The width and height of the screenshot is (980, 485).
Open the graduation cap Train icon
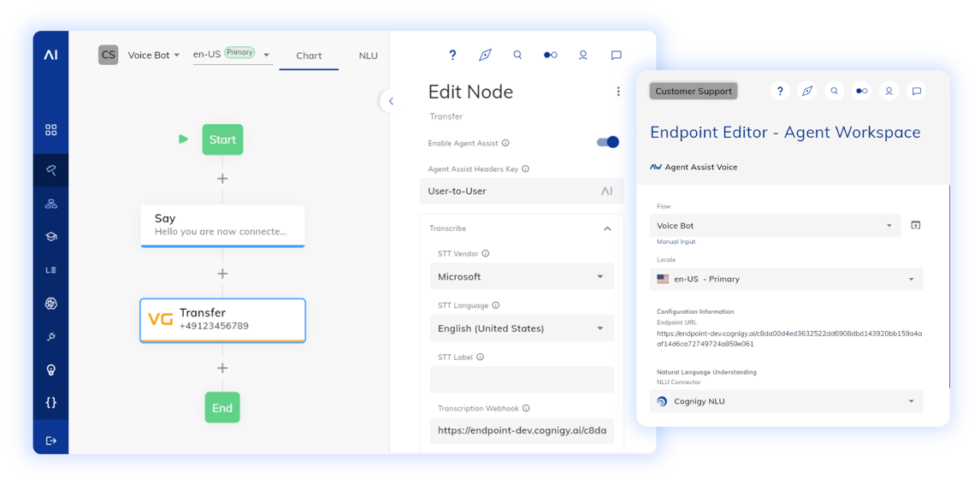point(51,237)
